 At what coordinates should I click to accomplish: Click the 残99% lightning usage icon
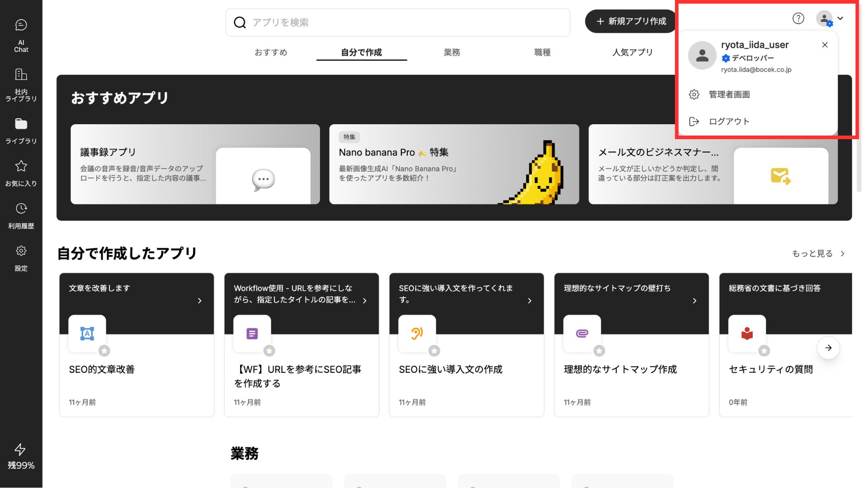pos(20,450)
